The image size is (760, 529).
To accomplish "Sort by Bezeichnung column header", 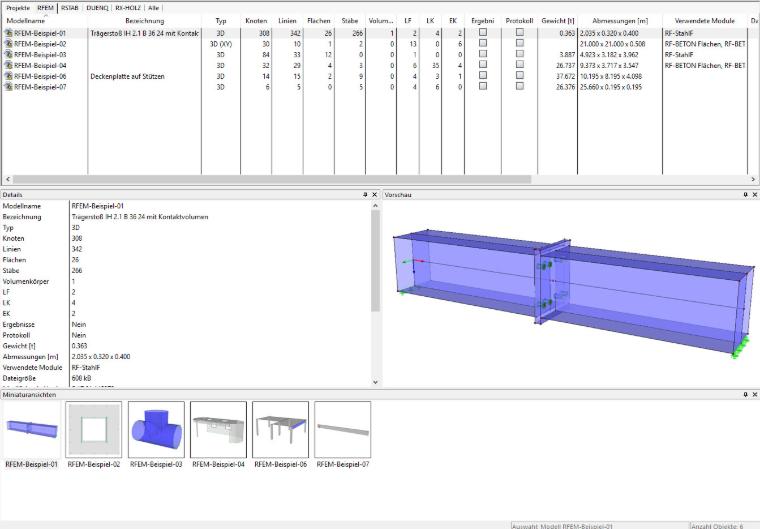I will click(144, 21).
